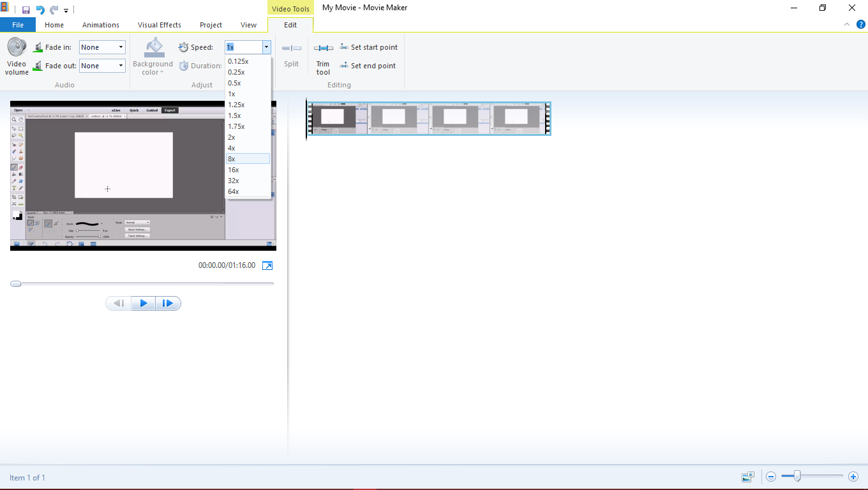This screenshot has height=490, width=868.
Task: Zoom in the timeline with plus button
Action: point(853,477)
